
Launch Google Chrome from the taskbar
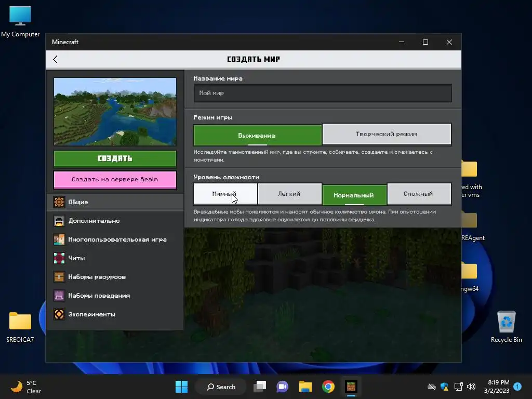click(328, 387)
